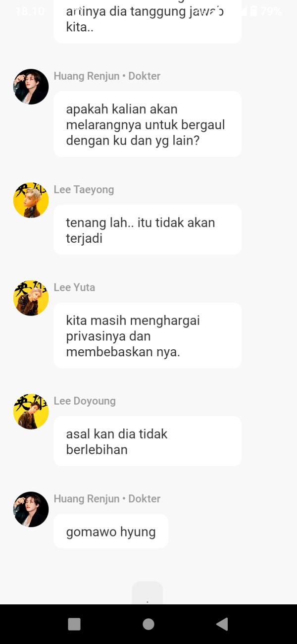
Task: Tap the "Lee Taeyong" sender name
Action: [x=84, y=190]
